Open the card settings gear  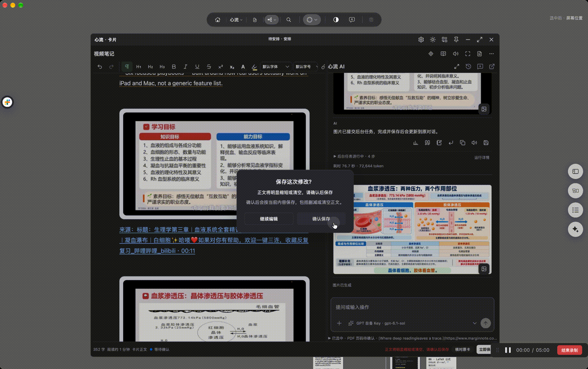(x=421, y=39)
